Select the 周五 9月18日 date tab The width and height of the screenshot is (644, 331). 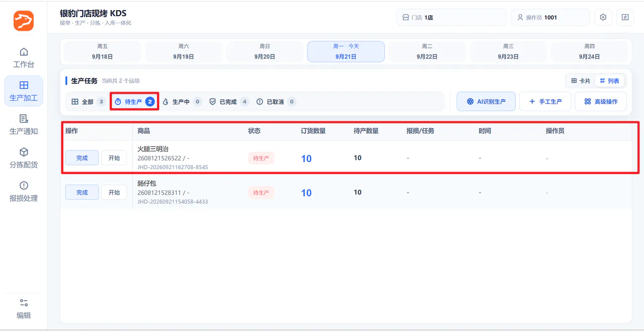[x=102, y=51]
